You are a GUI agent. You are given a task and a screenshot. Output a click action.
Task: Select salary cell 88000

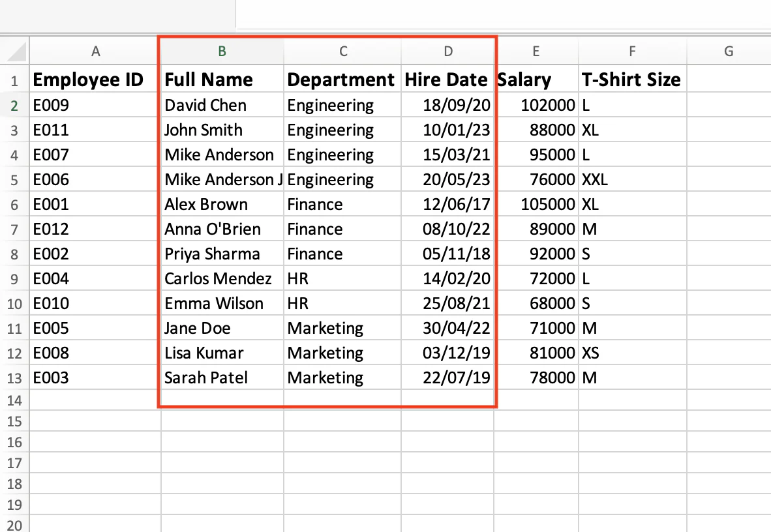tap(536, 130)
